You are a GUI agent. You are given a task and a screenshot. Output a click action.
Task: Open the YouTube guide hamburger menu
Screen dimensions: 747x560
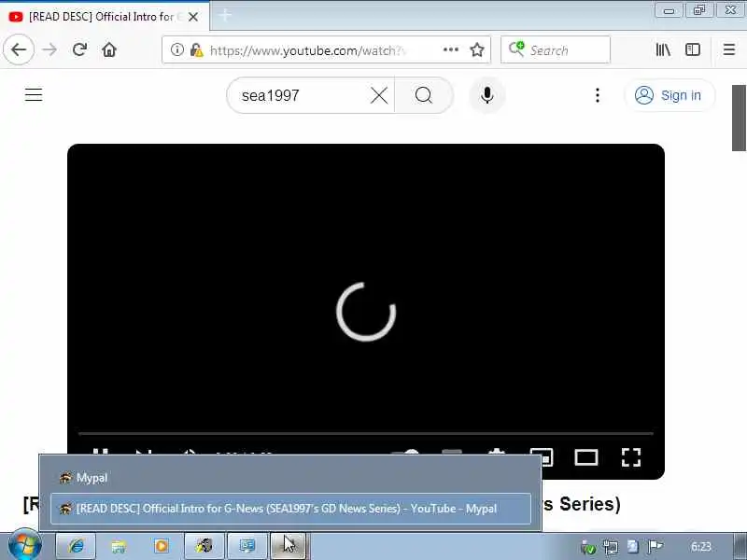click(34, 95)
